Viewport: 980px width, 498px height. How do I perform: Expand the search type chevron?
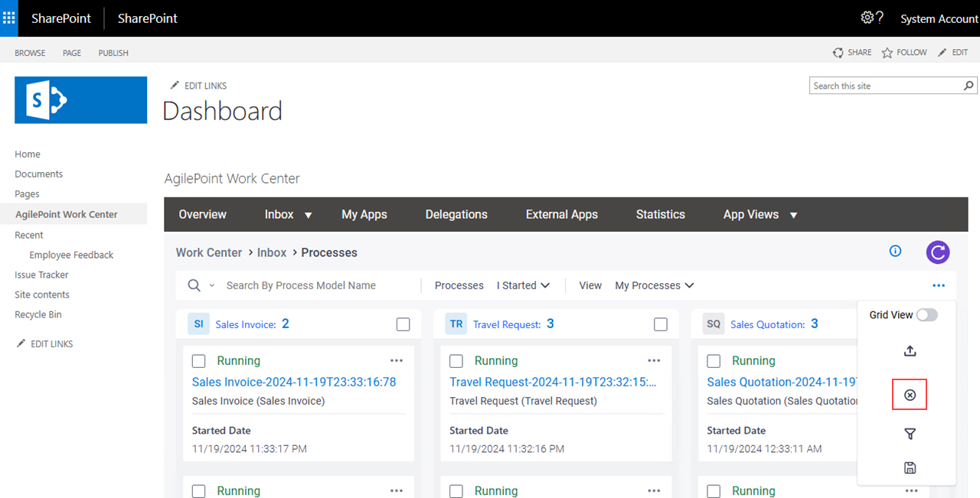(x=212, y=285)
